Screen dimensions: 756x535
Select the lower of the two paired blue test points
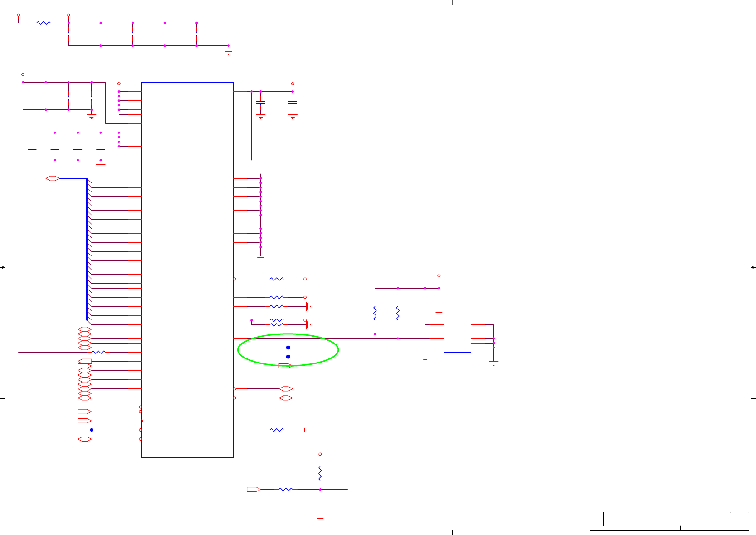(288, 357)
